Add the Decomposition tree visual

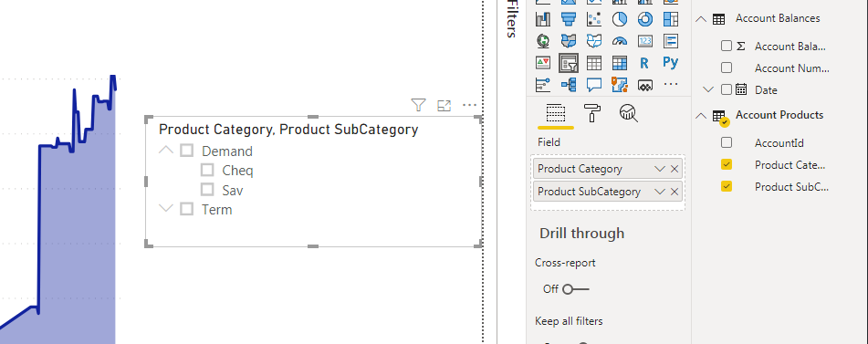[x=569, y=85]
